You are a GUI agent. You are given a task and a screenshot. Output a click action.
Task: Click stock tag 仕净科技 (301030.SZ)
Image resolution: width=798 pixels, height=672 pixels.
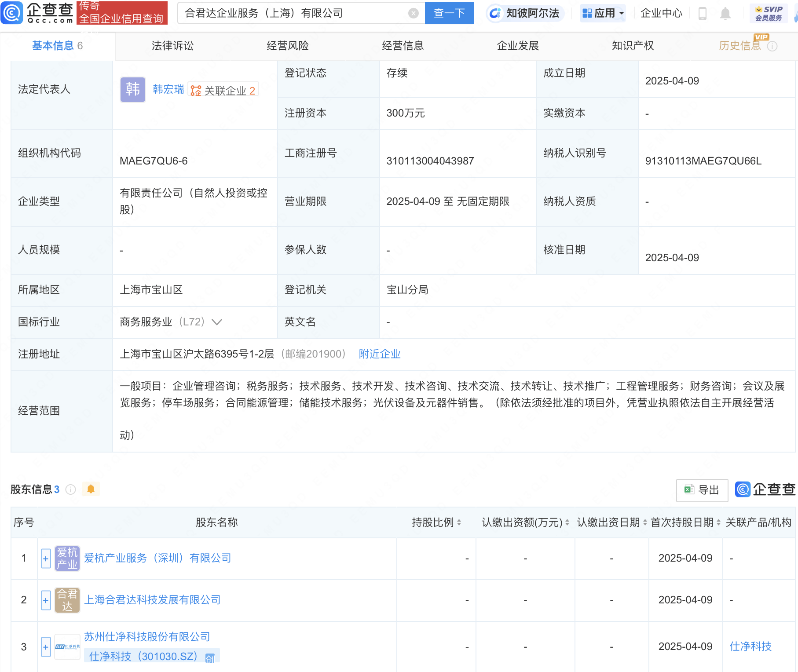coord(152,656)
